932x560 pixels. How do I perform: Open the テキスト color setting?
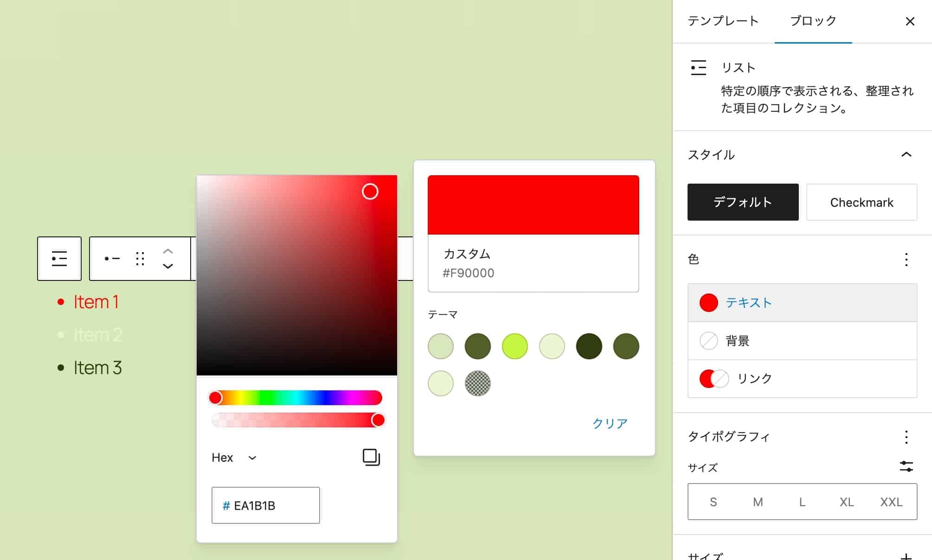pyautogui.click(x=802, y=303)
